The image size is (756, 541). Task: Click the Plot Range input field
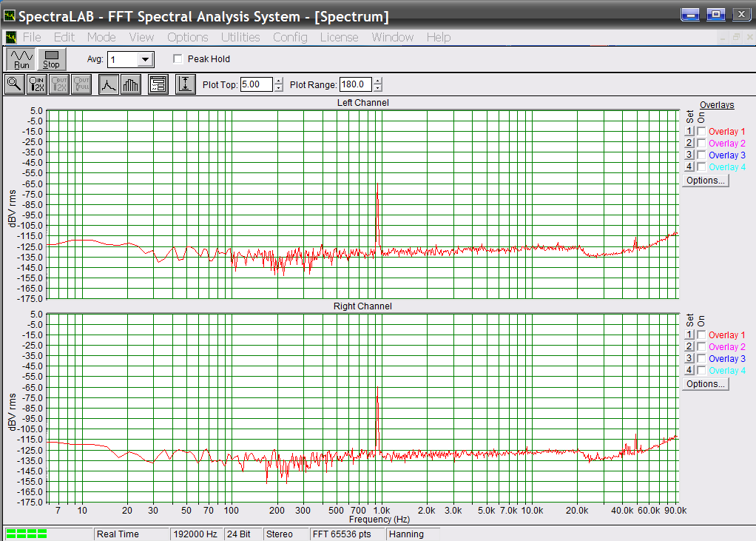[355, 85]
